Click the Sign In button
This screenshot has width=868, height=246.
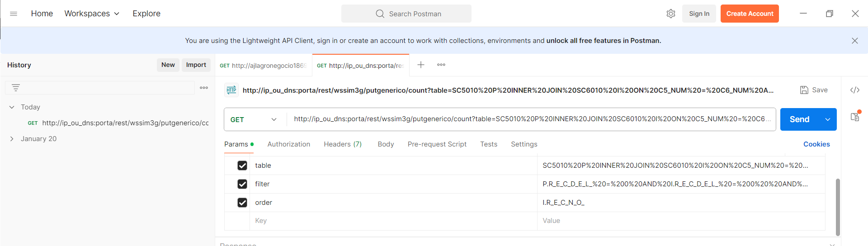(699, 14)
